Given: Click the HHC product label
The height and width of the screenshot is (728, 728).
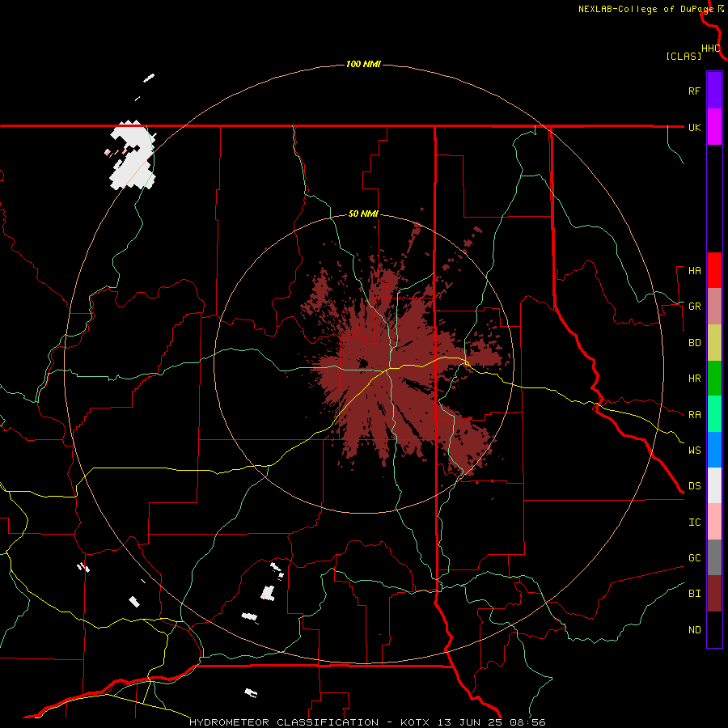Looking at the screenshot, I should pyautogui.click(x=711, y=49).
